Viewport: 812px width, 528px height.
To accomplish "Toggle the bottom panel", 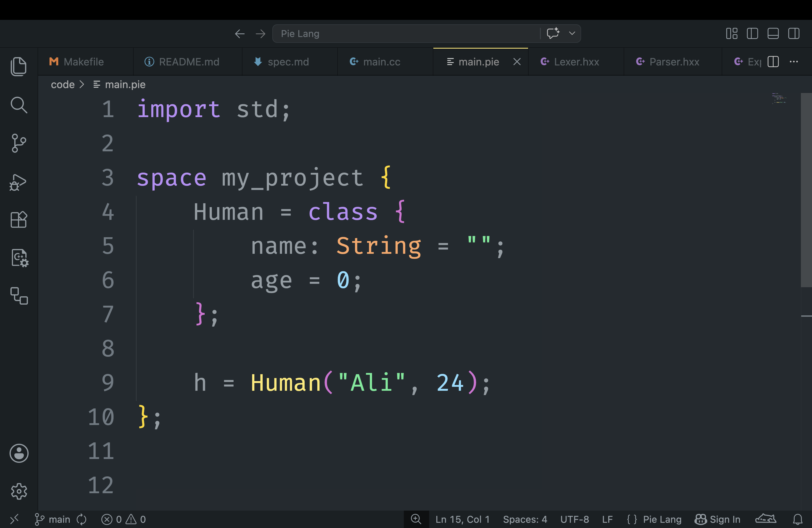I will (773, 33).
